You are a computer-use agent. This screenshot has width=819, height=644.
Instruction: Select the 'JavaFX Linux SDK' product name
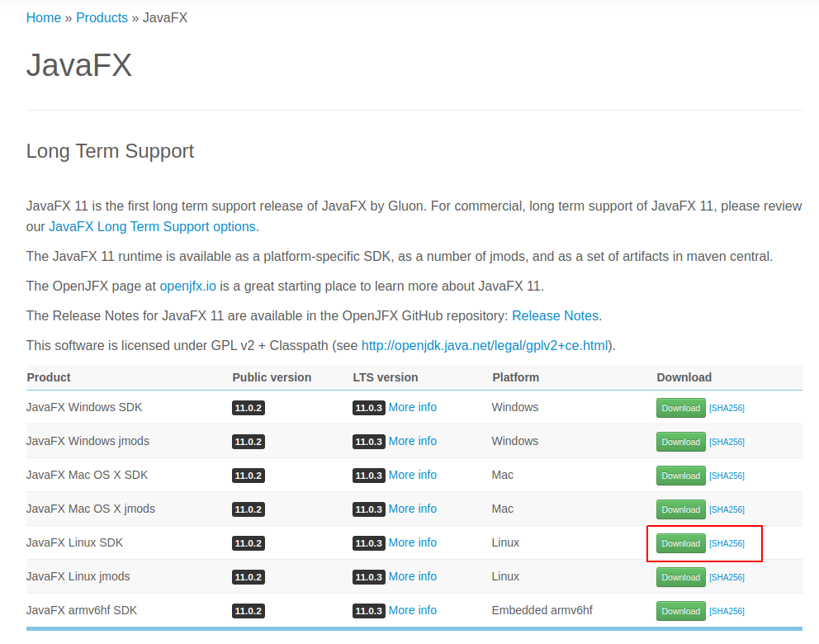[x=74, y=543]
